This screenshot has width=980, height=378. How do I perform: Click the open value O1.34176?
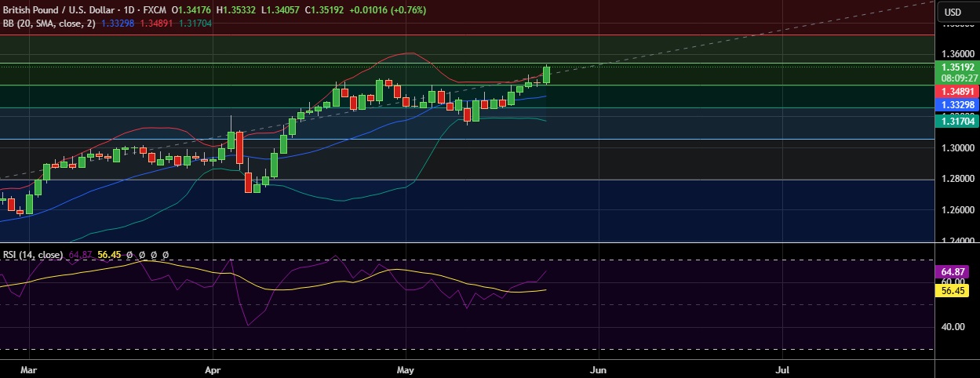[192, 11]
